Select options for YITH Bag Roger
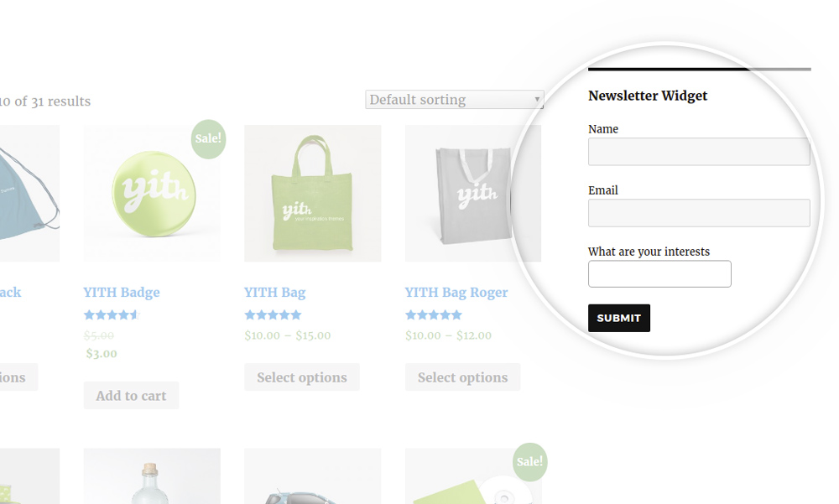This screenshot has height=504, width=839. pos(462,377)
